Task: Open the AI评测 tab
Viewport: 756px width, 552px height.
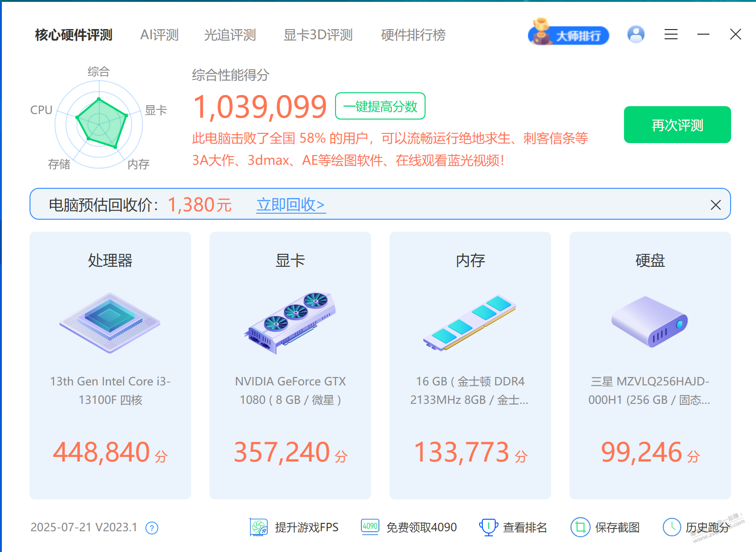Action: pos(159,35)
